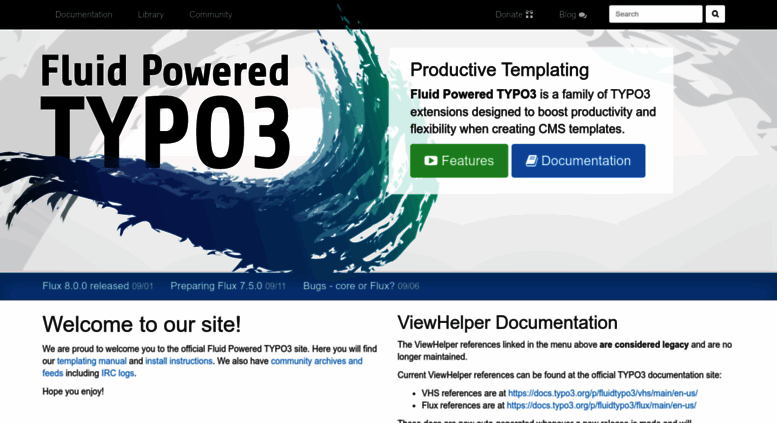Click the green Features button
The width and height of the screenshot is (777, 423).
point(459,160)
